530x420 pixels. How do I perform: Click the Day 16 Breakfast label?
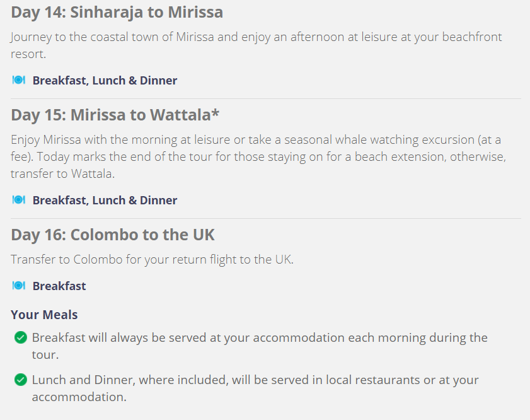[x=59, y=286]
